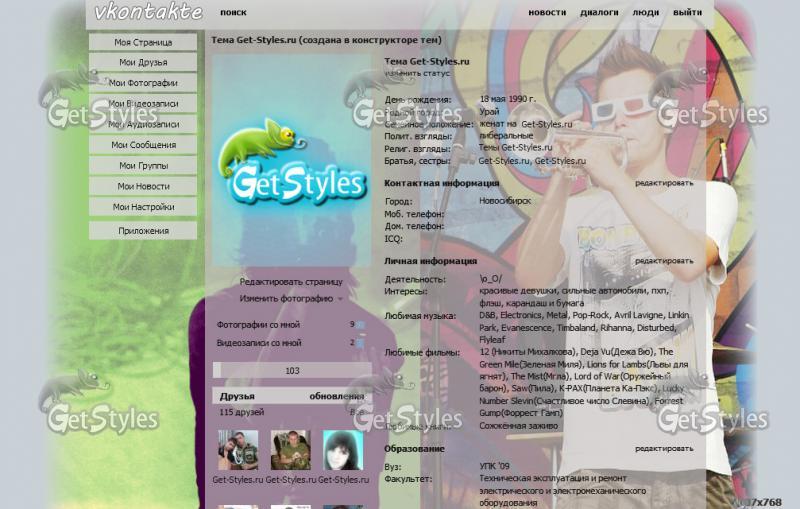Select Мои Настройки in sidebar
The image size is (800, 509).
click(x=143, y=207)
